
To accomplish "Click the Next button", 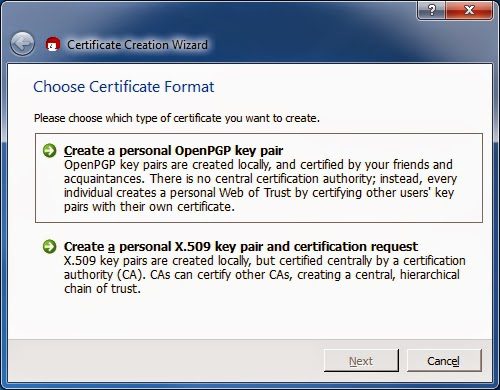I will point(361,360).
